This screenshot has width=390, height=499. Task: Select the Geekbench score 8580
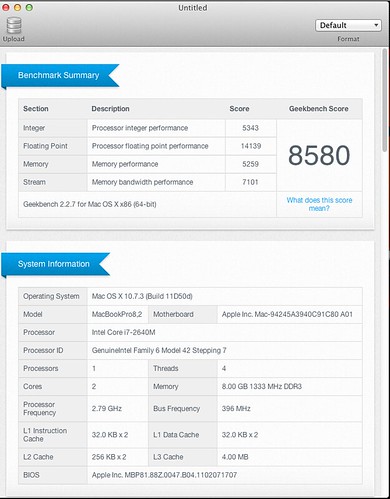point(319,155)
